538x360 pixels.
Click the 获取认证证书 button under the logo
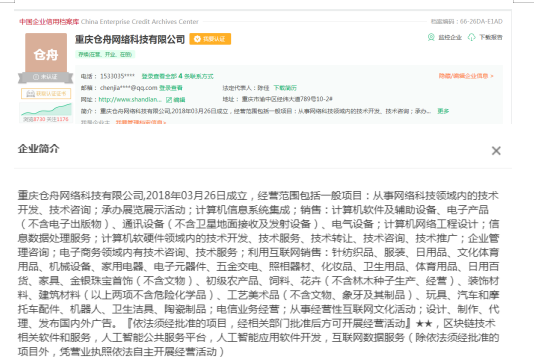[x=46, y=94]
